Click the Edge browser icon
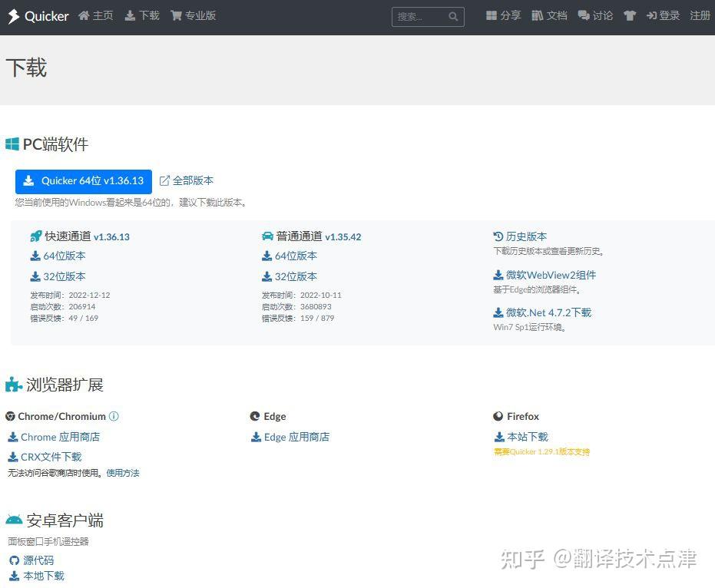This screenshot has height=588, width=715. tap(254, 416)
